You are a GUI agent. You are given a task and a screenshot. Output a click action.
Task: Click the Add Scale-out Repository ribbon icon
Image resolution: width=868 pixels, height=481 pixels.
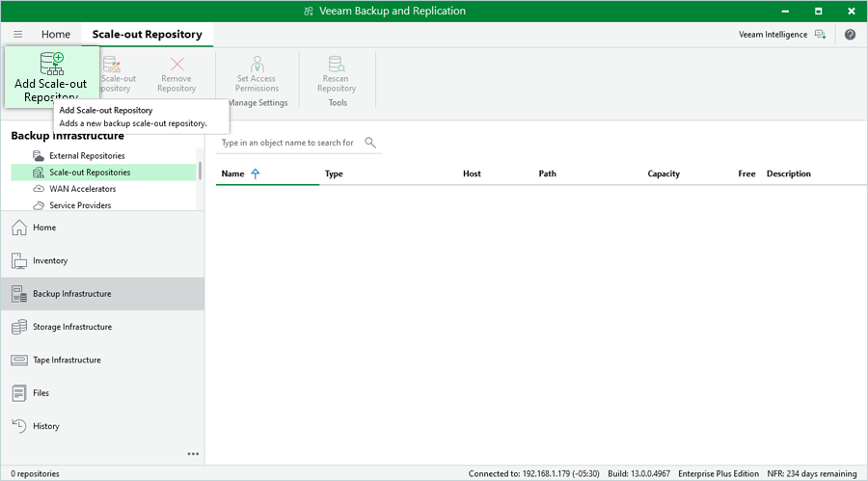point(52,65)
